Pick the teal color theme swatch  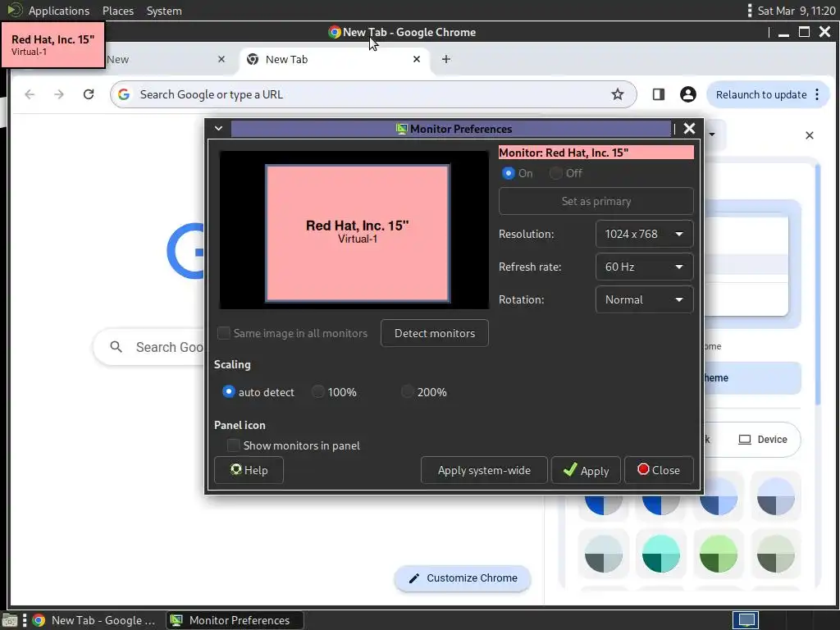pyautogui.click(x=660, y=554)
